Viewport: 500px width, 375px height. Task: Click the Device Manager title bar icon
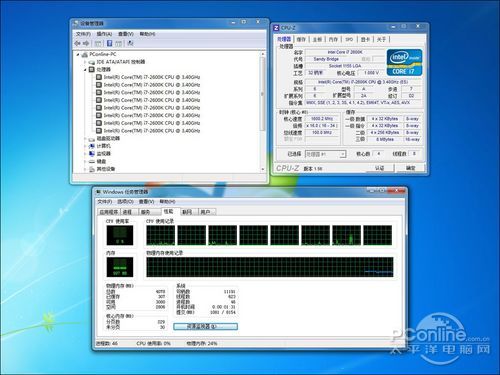click(x=76, y=24)
